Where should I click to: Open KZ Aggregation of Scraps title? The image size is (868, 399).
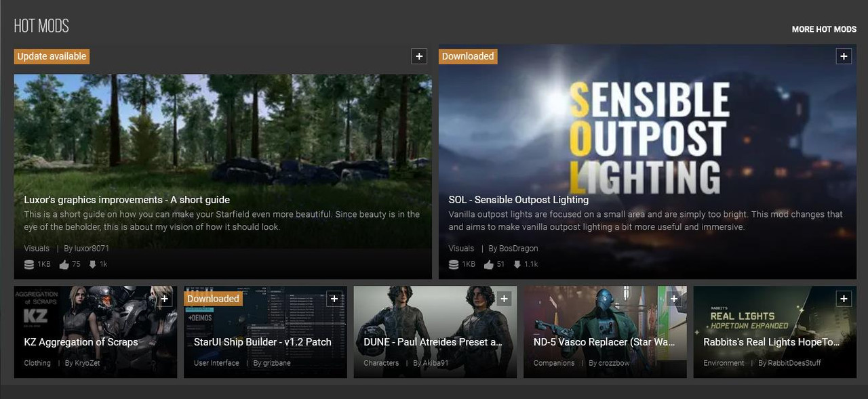click(81, 342)
